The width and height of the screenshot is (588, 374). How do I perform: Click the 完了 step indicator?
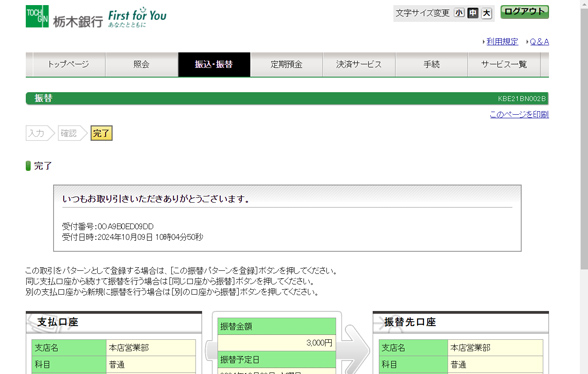[101, 133]
